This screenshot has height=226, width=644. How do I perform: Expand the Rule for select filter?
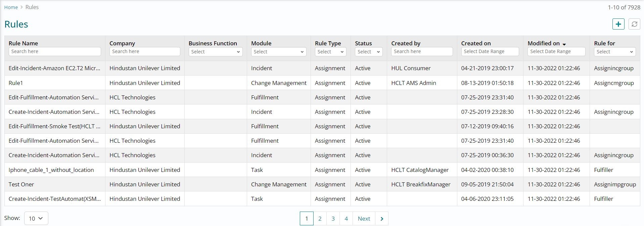click(614, 52)
